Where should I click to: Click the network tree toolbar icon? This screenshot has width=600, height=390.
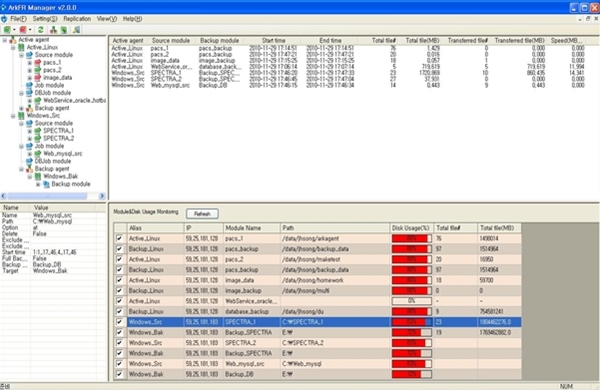(53, 29)
